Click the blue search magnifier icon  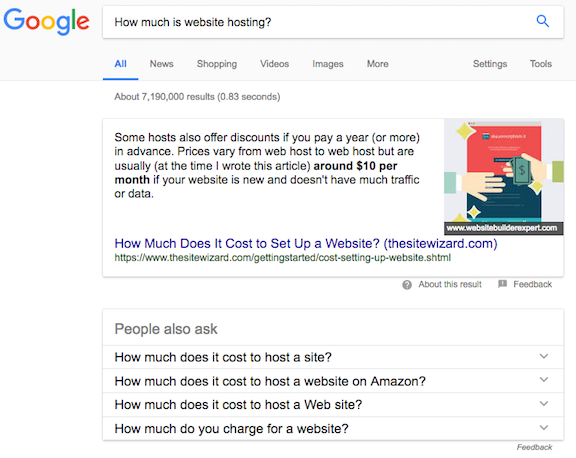[x=543, y=21]
